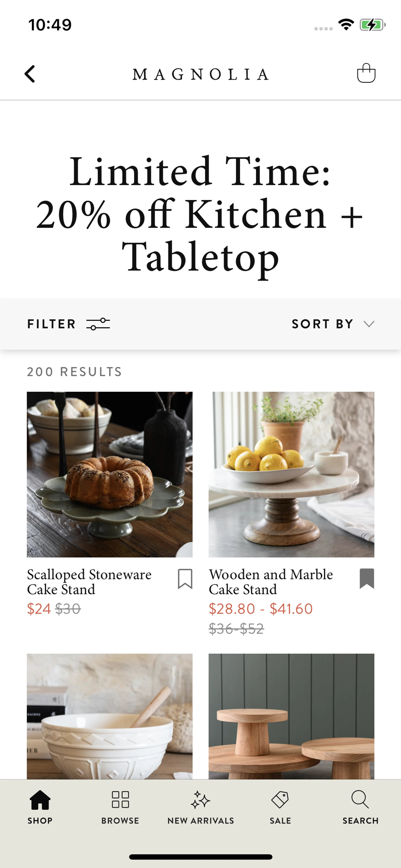Unsave the Wooden and Marble Cake Stand
Viewport: 401px width, 868px height.
point(367,579)
